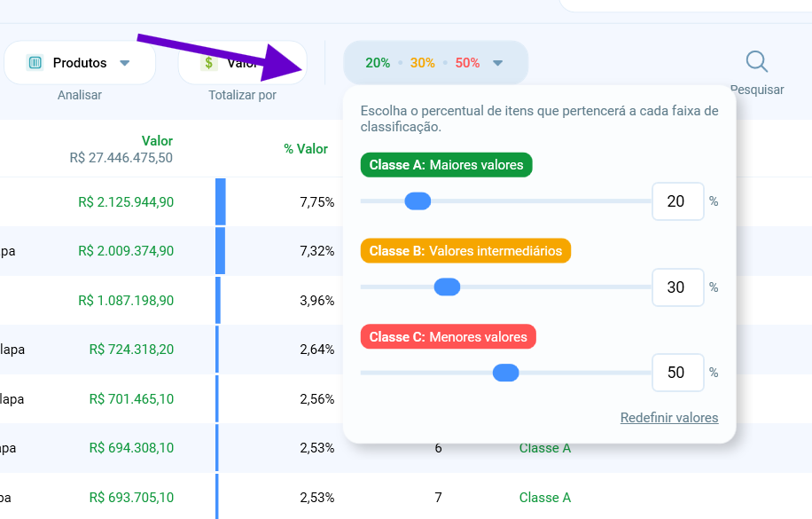
Task: Click the Pesquisar magnifier icon
Action: point(756,62)
